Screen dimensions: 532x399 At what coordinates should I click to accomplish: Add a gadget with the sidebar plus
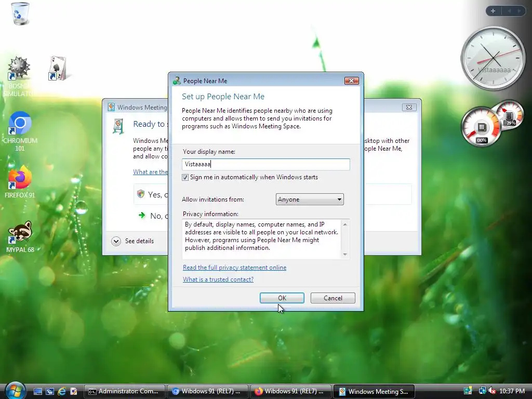(493, 11)
